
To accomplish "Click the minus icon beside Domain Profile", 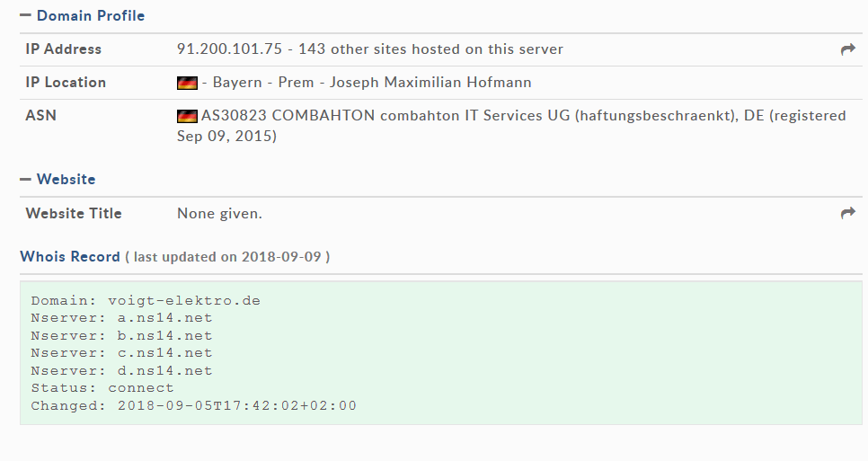I will (25, 15).
